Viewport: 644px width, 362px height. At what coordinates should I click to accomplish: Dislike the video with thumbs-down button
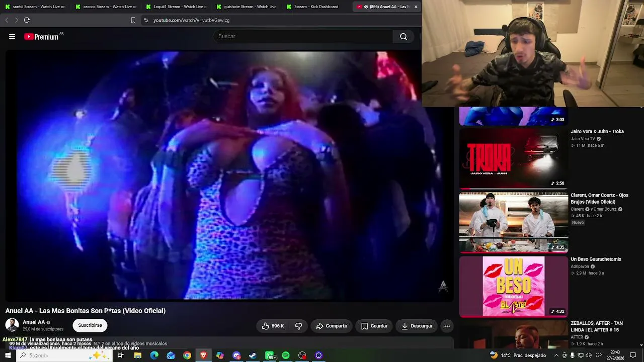tap(298, 326)
